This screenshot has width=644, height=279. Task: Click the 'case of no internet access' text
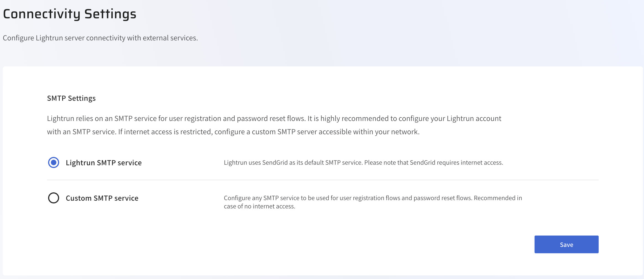tap(259, 206)
